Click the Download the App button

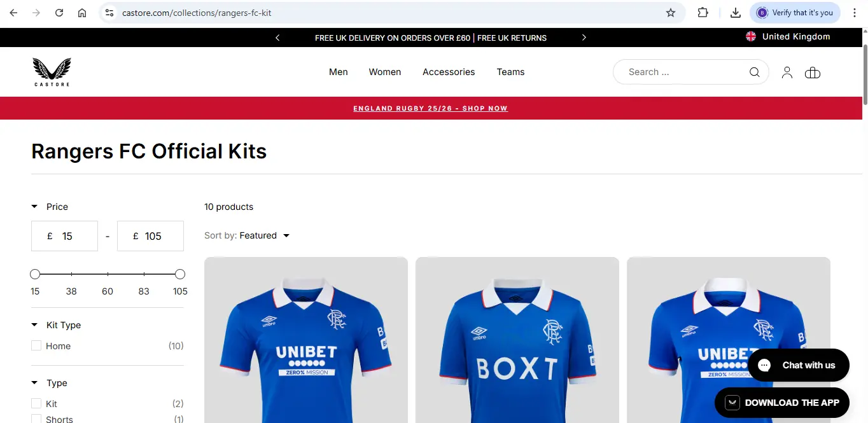(x=782, y=403)
